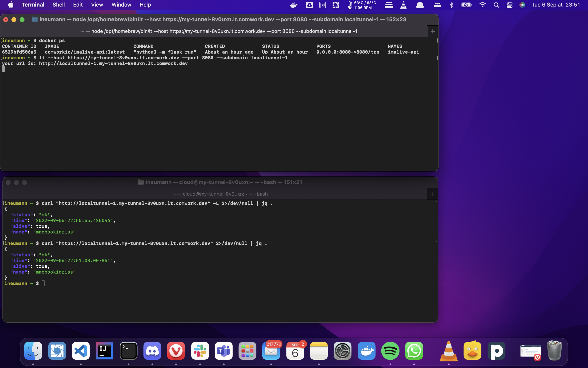Viewport: 588px width, 368px height.
Task: Click Docker whale icon in menu bar
Action: [294, 5]
